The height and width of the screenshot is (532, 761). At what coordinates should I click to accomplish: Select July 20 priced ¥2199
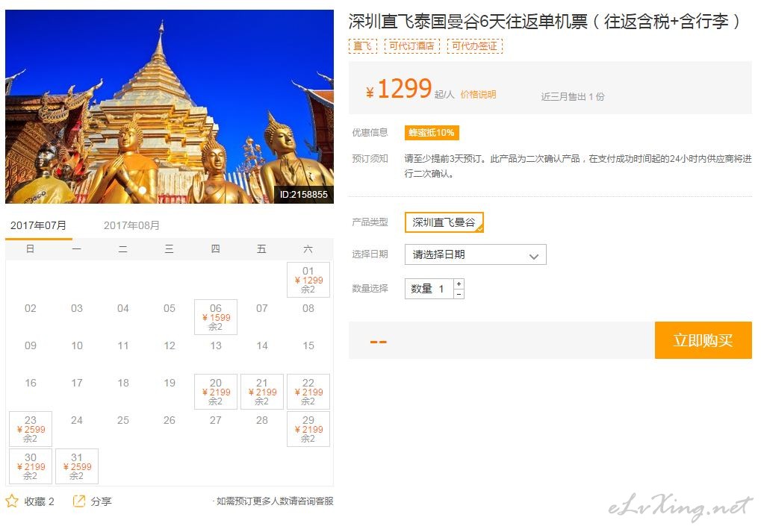click(x=216, y=392)
